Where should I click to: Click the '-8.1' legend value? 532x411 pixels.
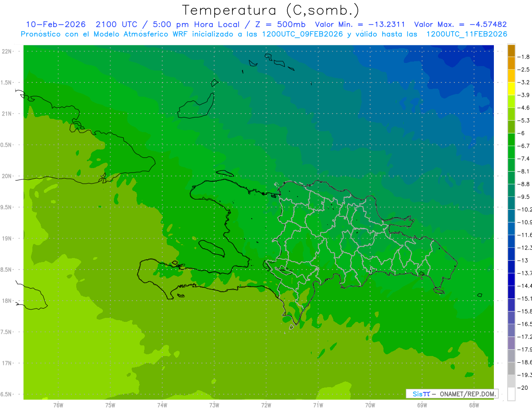click(x=524, y=171)
